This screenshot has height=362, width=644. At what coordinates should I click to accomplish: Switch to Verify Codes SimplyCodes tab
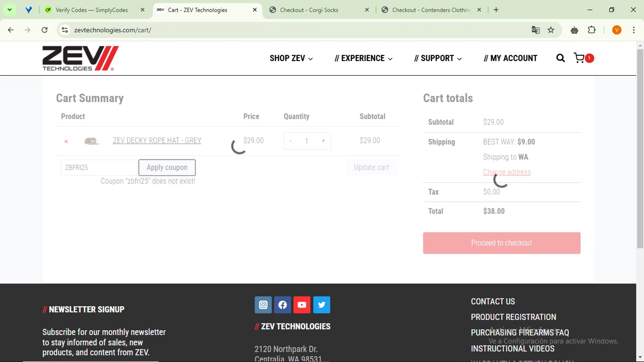click(91, 10)
